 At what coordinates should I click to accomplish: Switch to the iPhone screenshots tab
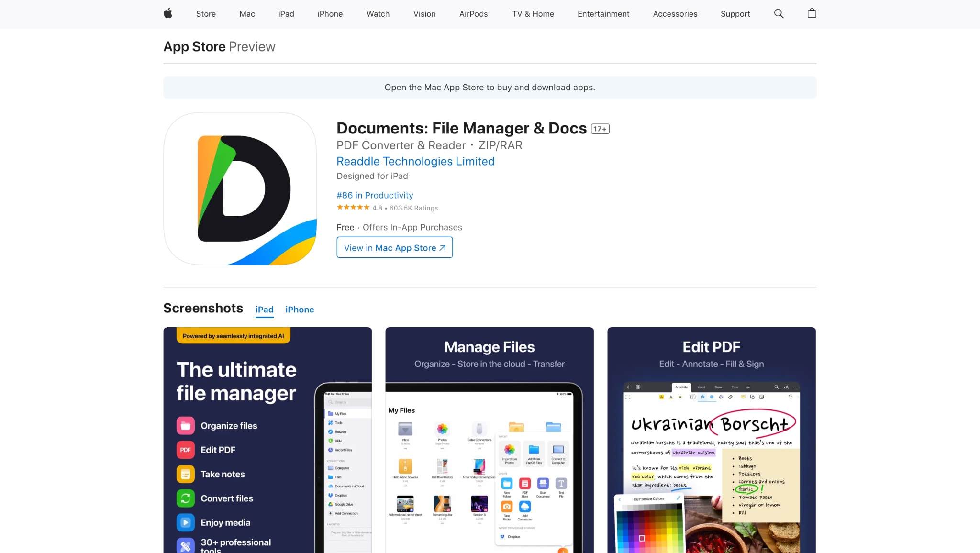pos(300,310)
